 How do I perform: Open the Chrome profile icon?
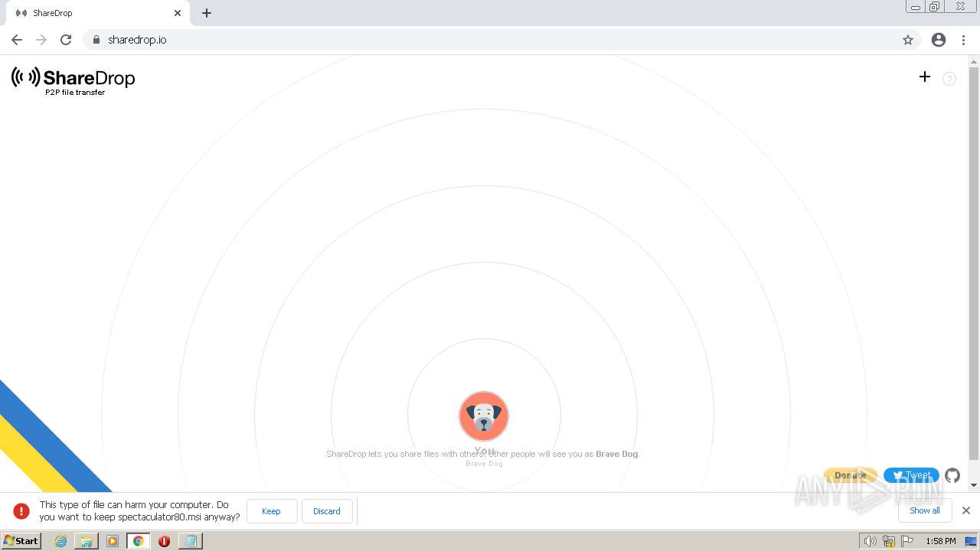939,40
